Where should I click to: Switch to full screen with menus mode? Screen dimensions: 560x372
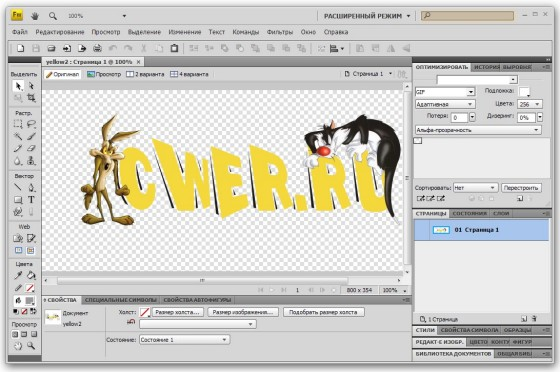tap(24, 335)
